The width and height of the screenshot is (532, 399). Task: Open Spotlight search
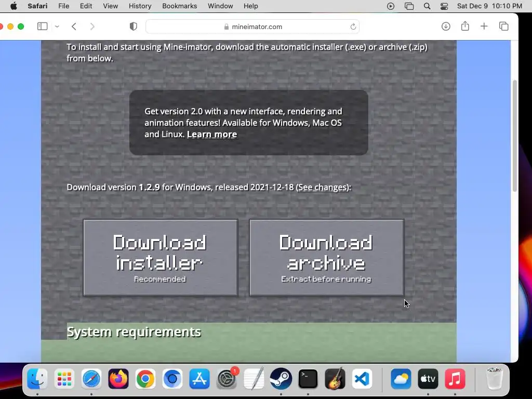pyautogui.click(x=427, y=6)
